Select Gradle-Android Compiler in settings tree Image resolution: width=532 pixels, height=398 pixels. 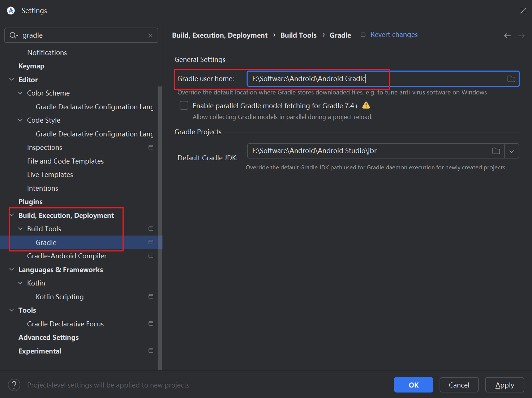(67, 256)
